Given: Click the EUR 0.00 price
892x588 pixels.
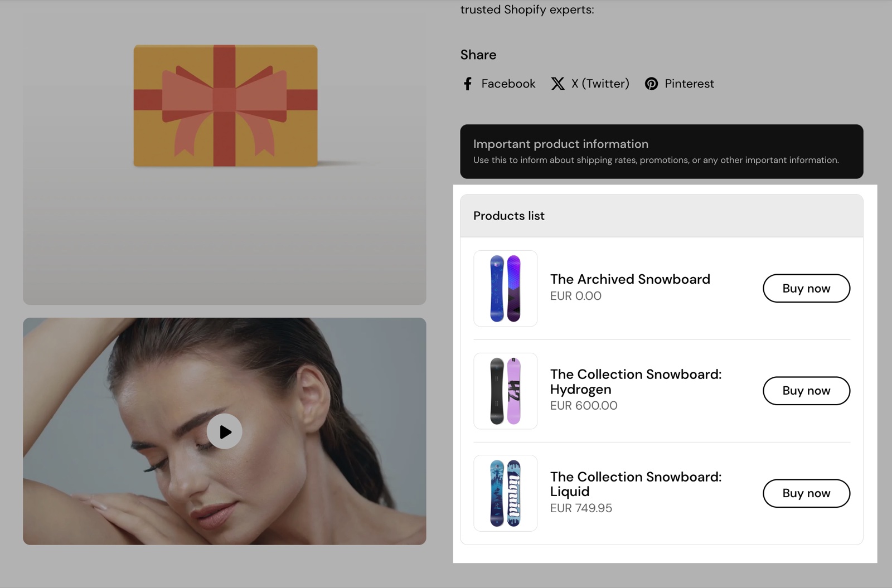Looking at the screenshot, I should (576, 296).
